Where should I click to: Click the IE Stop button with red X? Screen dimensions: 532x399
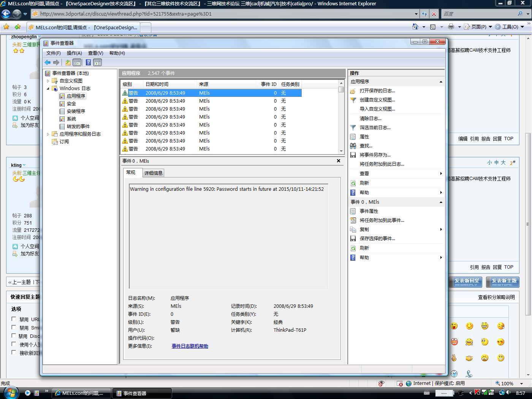(x=434, y=14)
